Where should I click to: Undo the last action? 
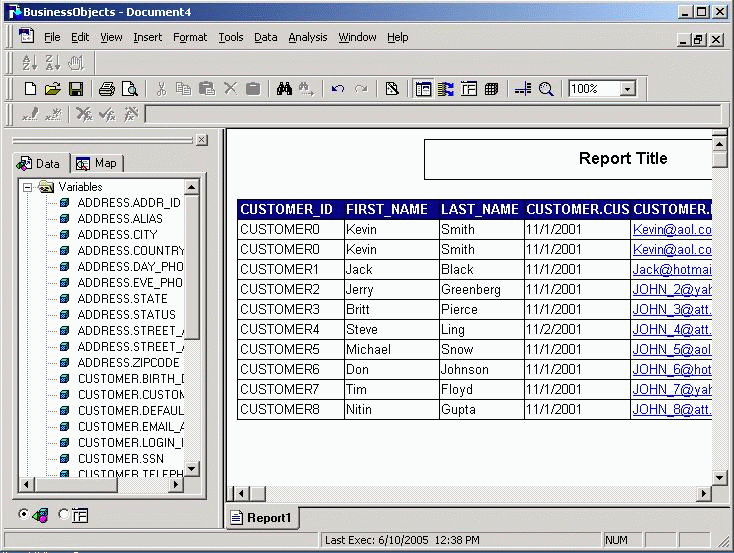coord(338,88)
